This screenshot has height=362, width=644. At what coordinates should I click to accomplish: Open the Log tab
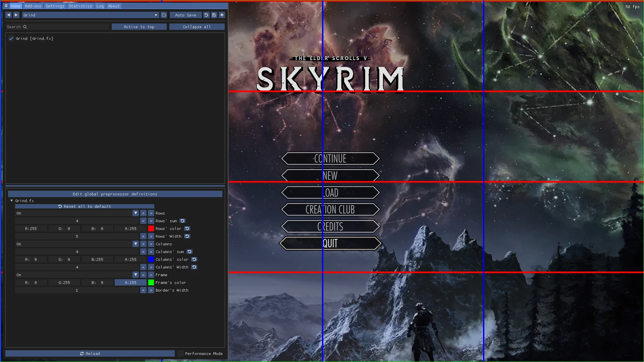point(100,6)
